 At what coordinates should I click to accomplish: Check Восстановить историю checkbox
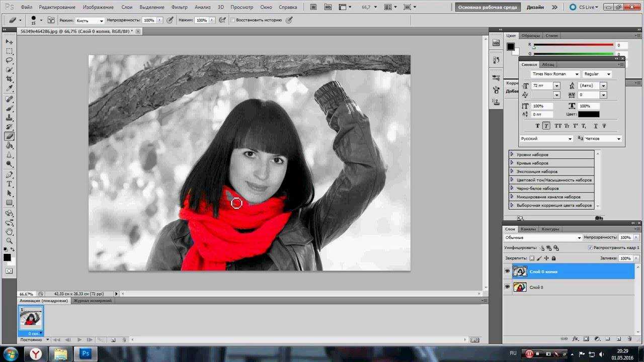tap(232, 20)
